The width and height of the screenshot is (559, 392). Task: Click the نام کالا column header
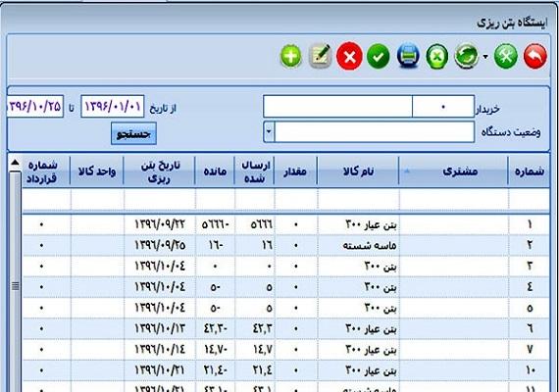(358, 171)
